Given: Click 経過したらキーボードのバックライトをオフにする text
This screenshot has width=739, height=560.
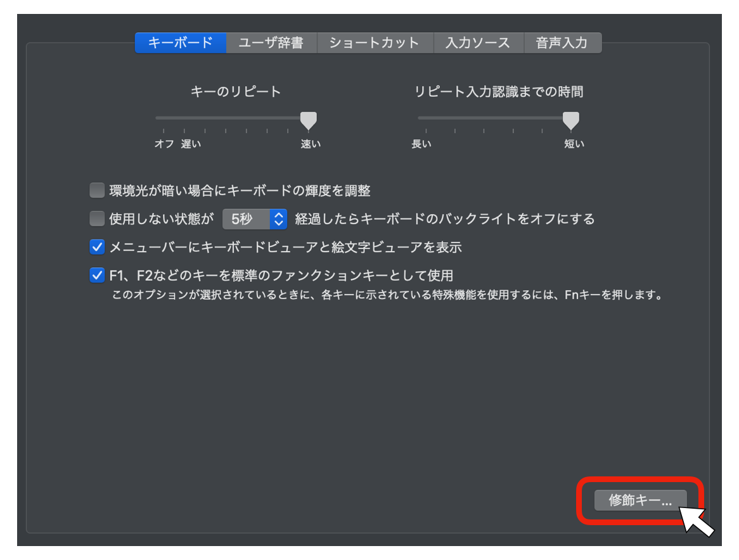Looking at the screenshot, I should [x=445, y=219].
